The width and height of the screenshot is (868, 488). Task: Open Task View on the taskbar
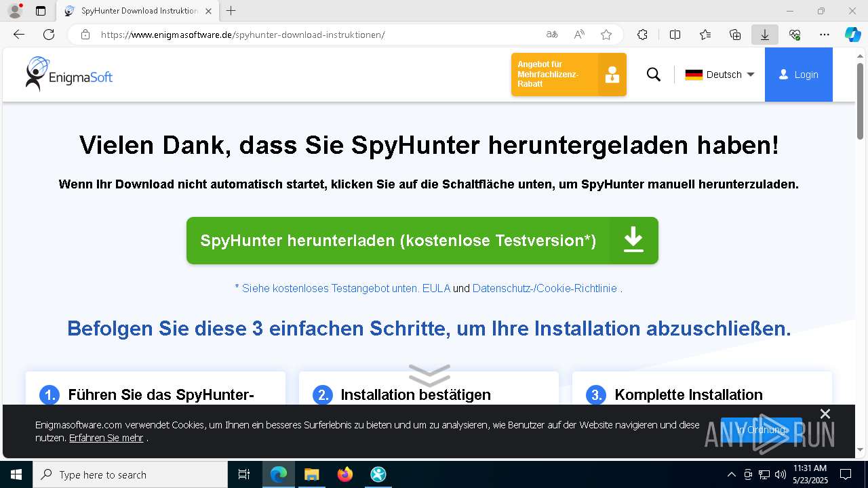pos(244,474)
